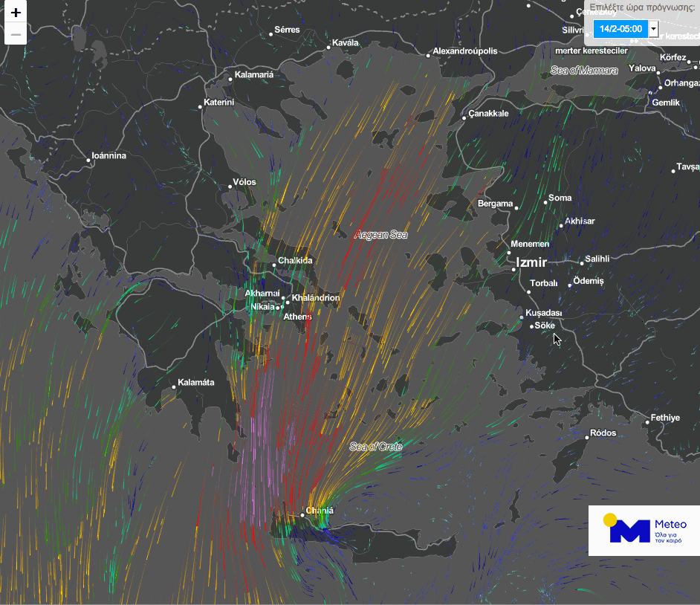Click the Vólos city marker dot
Screen dimensions: 700x605
pyautogui.click(x=230, y=187)
